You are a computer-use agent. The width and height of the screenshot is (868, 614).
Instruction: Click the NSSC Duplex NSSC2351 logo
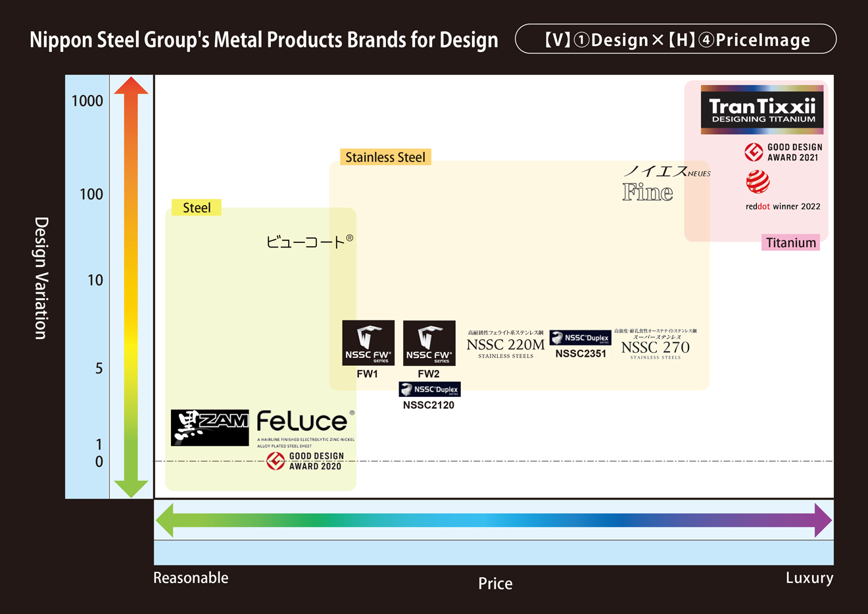[580, 338]
